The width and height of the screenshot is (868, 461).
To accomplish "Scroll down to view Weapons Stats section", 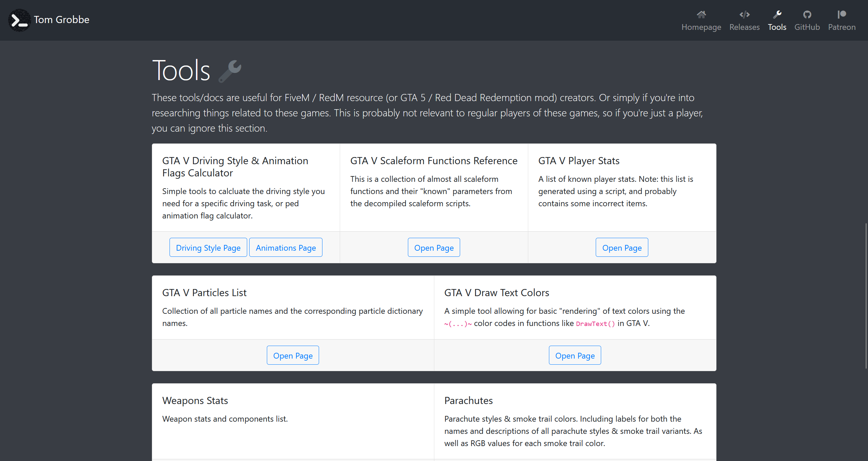I will [195, 400].
